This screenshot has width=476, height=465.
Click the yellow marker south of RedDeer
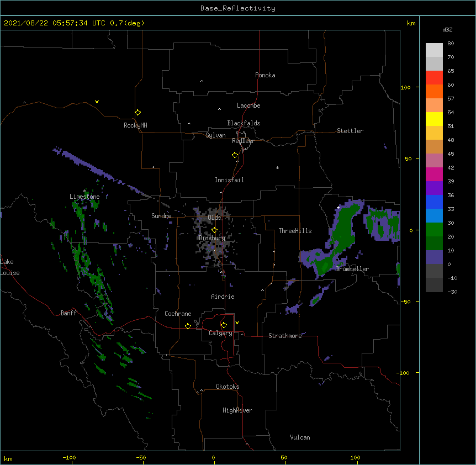coord(235,155)
